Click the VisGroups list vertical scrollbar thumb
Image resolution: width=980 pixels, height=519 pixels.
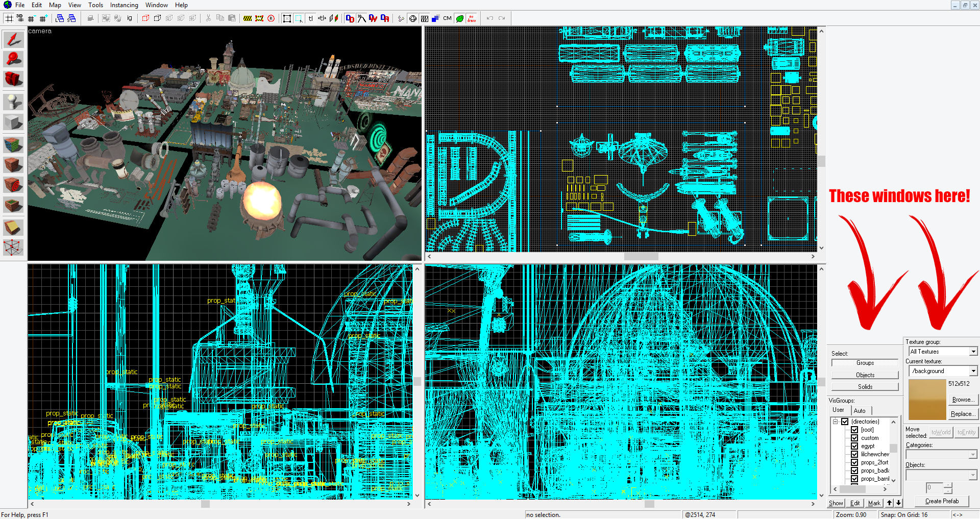coord(893,448)
